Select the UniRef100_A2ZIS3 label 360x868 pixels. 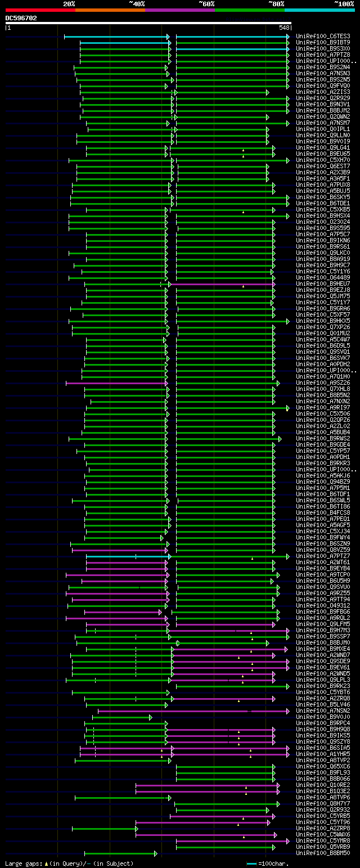pyautogui.click(x=323, y=92)
